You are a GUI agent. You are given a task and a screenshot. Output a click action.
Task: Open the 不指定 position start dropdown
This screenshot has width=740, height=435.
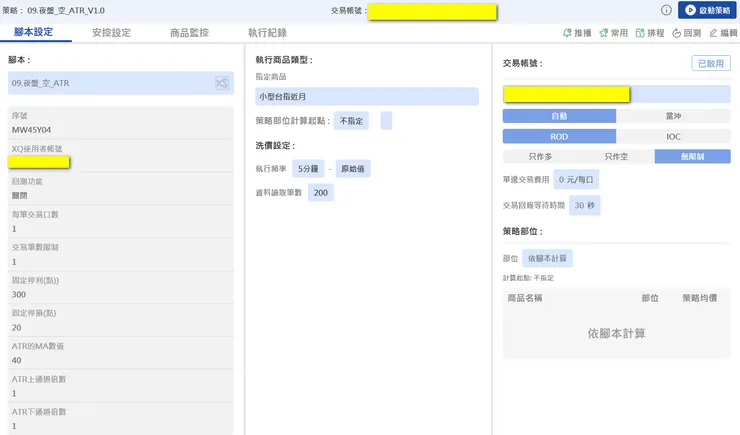[x=351, y=120]
